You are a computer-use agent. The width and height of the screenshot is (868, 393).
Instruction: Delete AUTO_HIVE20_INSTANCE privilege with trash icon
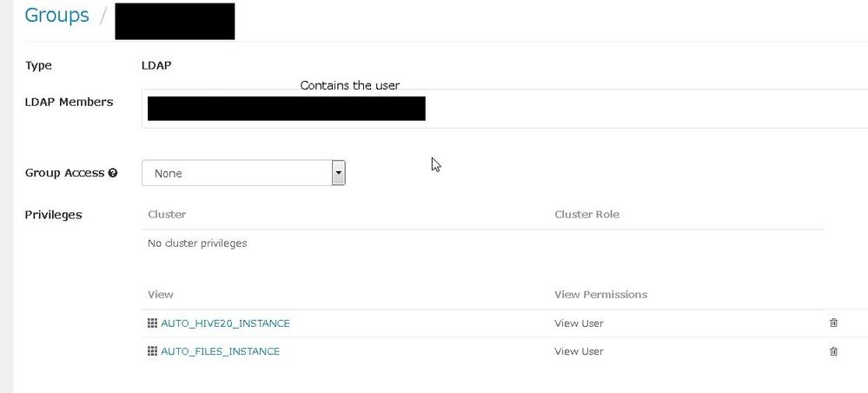(x=834, y=323)
